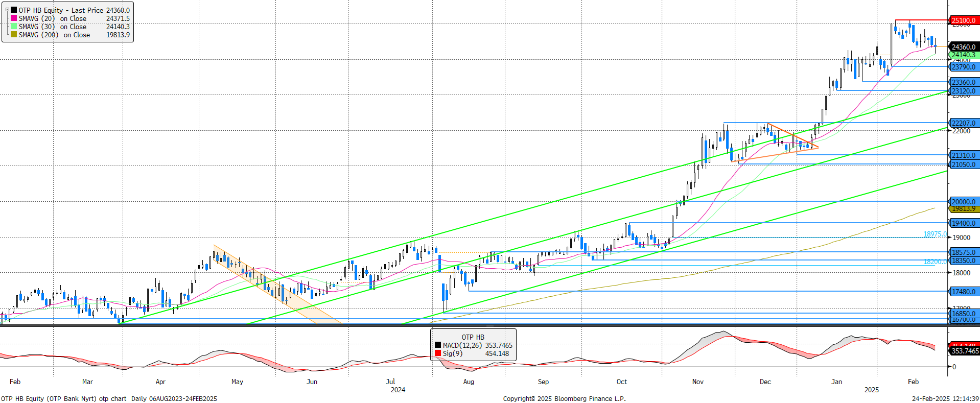Select the 16850.0 horizontal line label

tap(964, 314)
